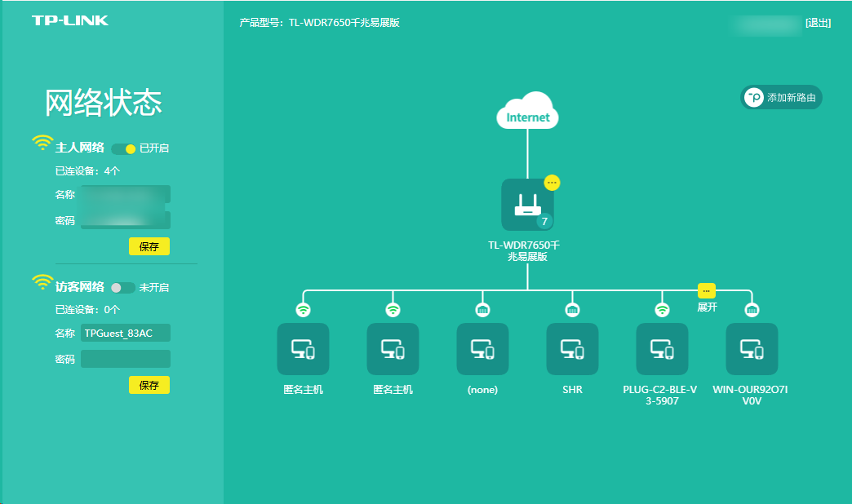Click the (none) device label

tap(482, 390)
